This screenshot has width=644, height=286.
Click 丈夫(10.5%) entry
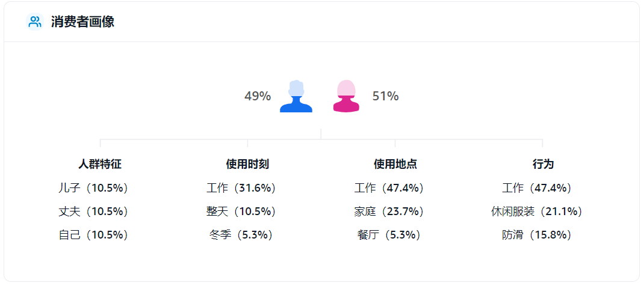94,212
